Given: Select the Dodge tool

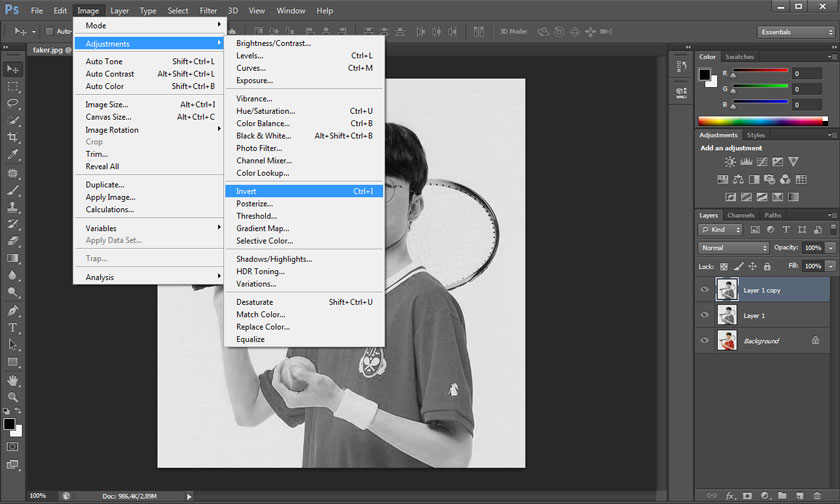Looking at the screenshot, I should (x=12, y=292).
